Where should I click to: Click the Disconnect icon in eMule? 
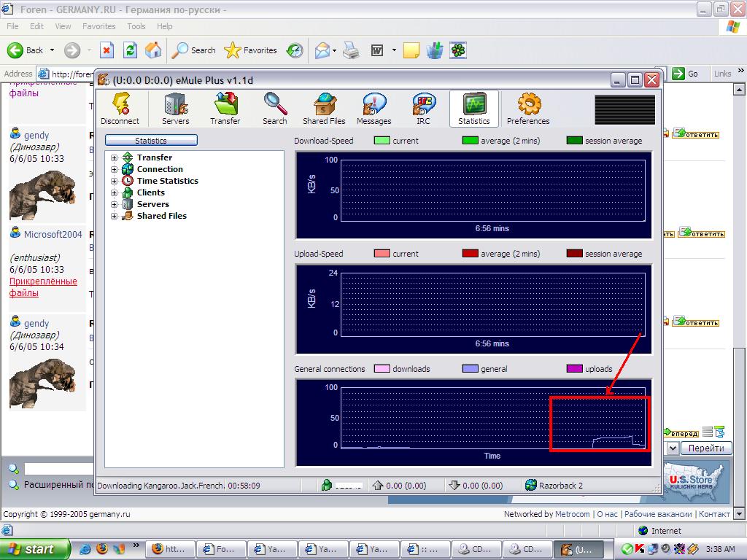[120, 109]
